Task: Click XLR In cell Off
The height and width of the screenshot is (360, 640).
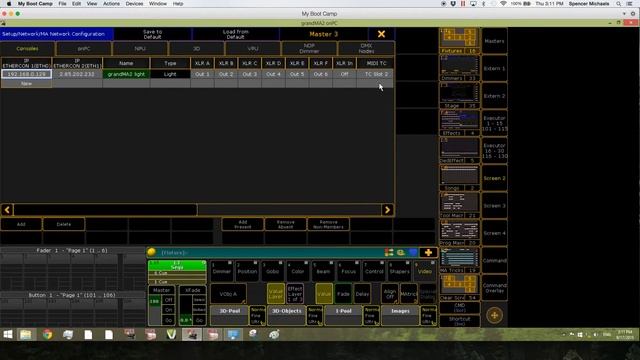Action: tap(344, 74)
